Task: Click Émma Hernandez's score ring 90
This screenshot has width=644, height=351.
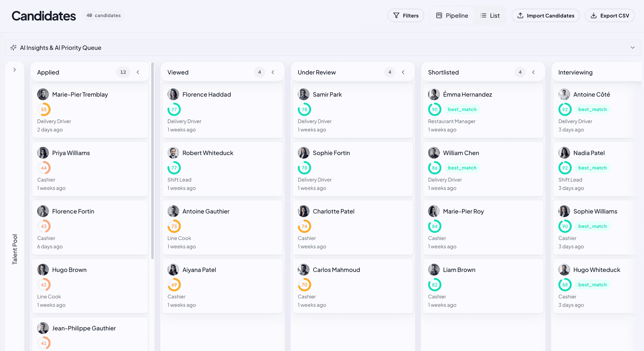Action: coord(435,110)
